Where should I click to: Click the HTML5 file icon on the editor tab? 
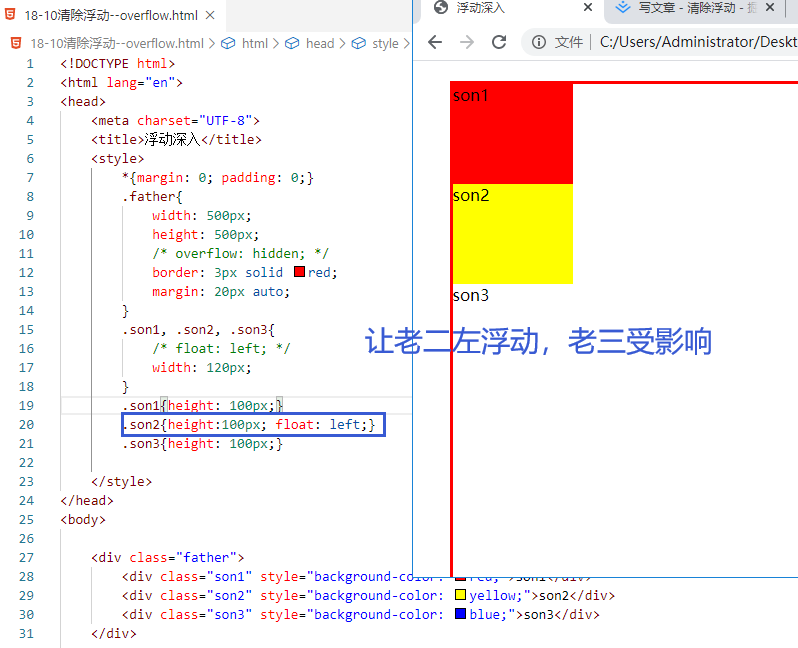[x=10, y=15]
